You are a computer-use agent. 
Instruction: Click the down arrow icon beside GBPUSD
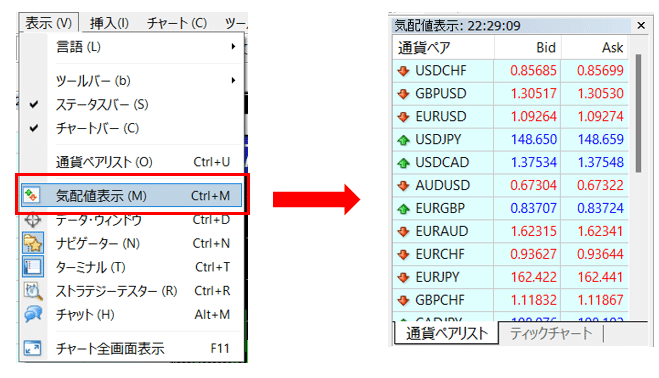point(403,93)
